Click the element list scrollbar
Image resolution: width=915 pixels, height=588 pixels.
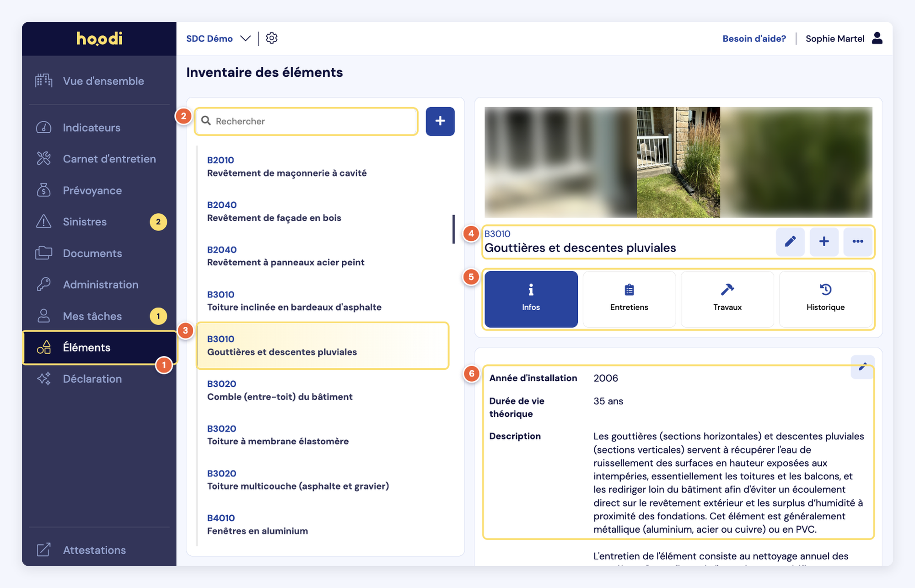[x=453, y=229]
